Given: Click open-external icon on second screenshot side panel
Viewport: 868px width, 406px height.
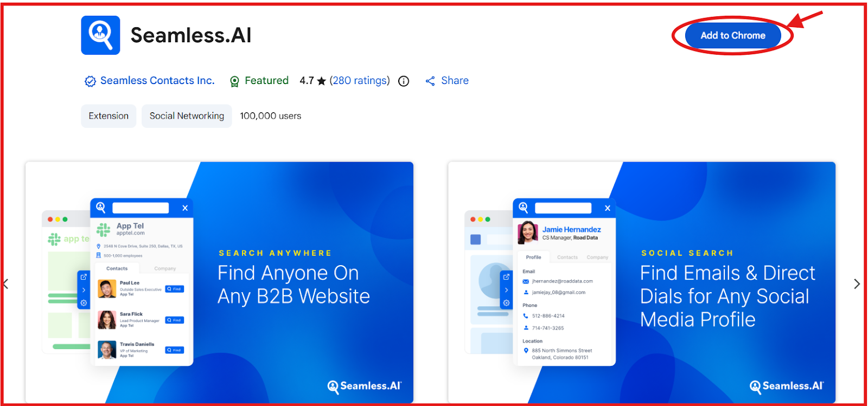Looking at the screenshot, I should coord(506,277).
